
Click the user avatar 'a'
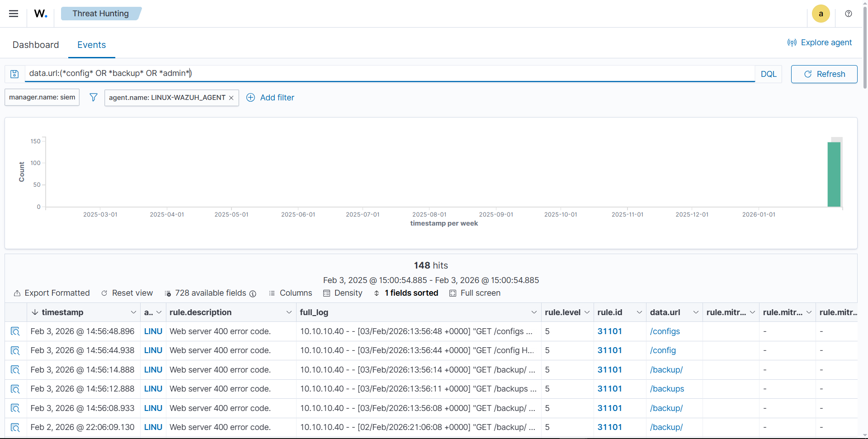click(821, 14)
